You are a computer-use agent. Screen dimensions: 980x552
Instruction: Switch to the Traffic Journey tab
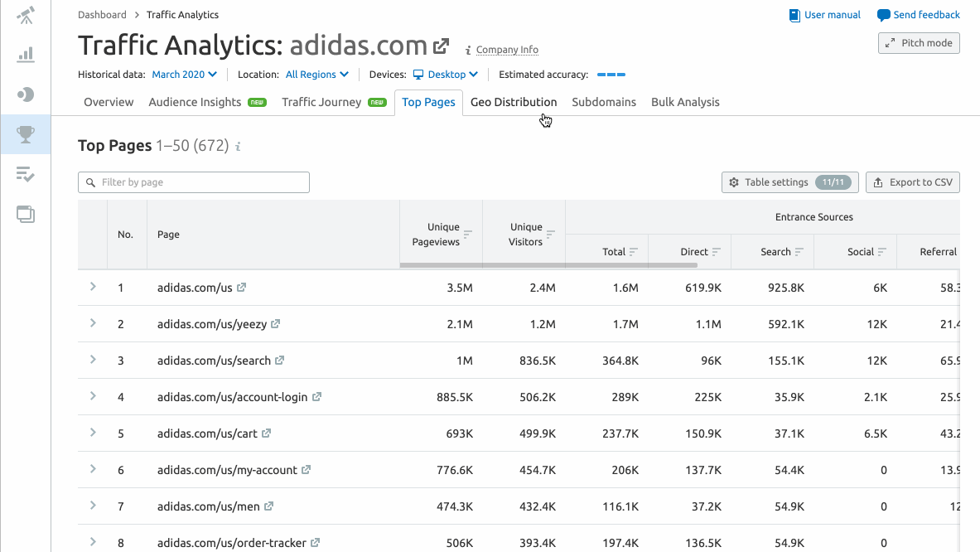point(335,103)
